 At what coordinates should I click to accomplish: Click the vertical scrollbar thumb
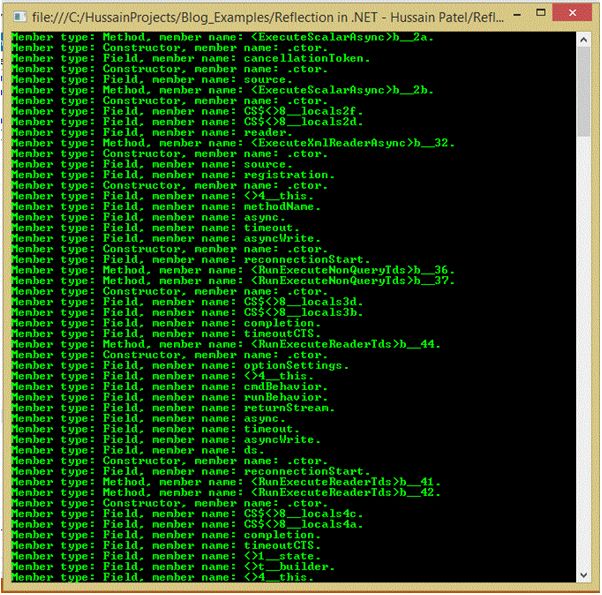pyautogui.click(x=584, y=91)
